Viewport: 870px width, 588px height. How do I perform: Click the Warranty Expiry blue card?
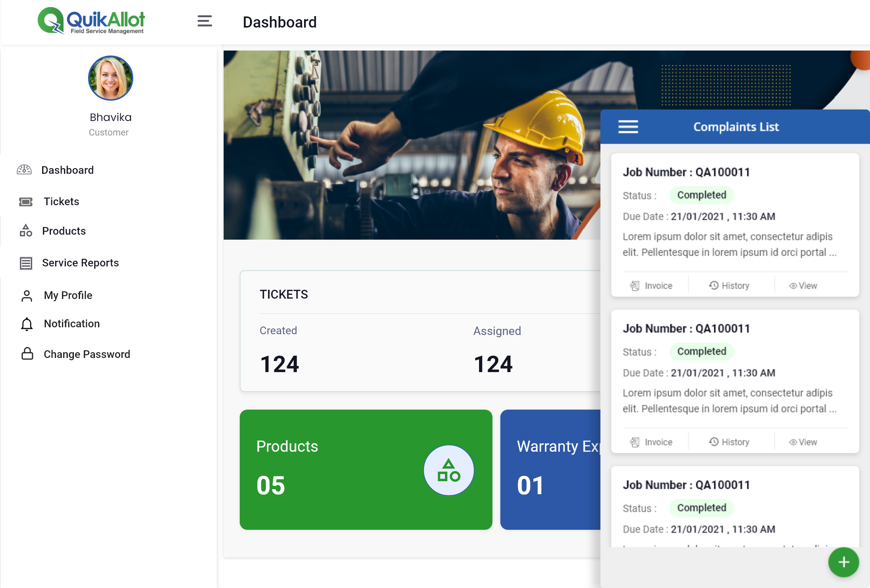[x=550, y=470]
